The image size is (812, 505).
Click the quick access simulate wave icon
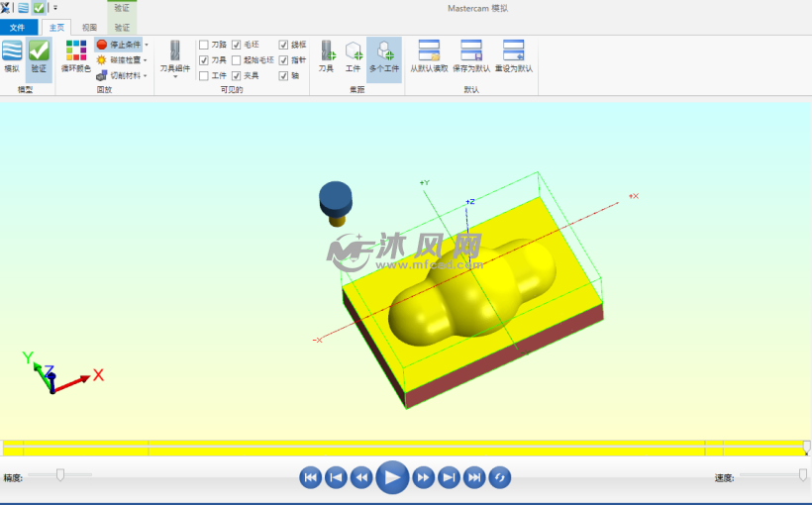coord(24,8)
